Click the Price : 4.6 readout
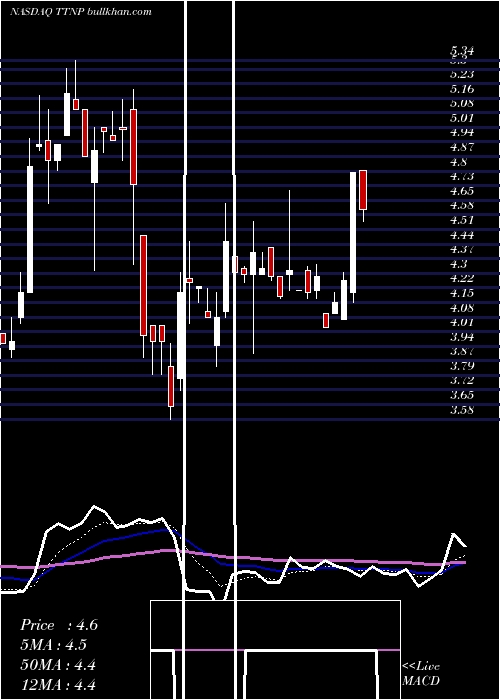Screen dimensions: 500x700 59,625
